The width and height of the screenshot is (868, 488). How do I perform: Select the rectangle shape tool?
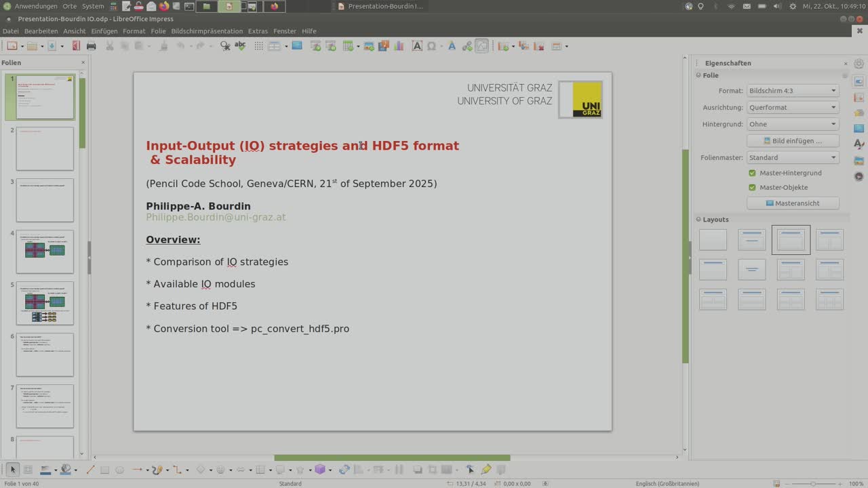(104, 470)
